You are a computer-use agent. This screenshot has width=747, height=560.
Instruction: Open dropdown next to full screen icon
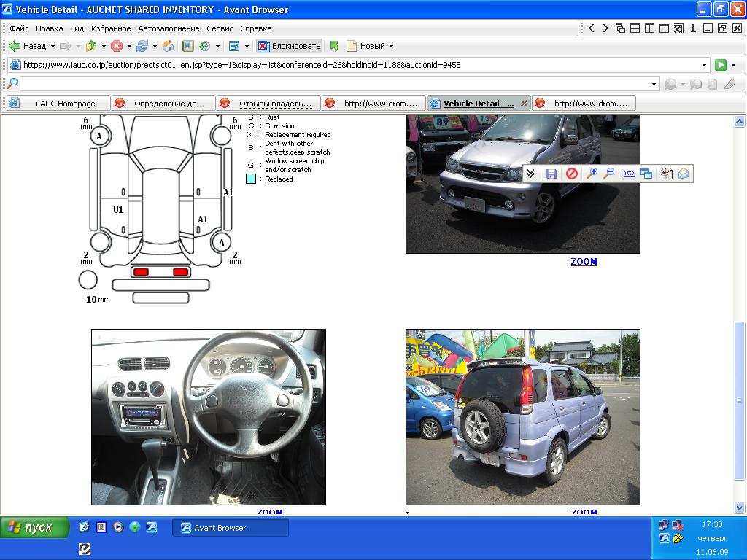click(x=247, y=46)
